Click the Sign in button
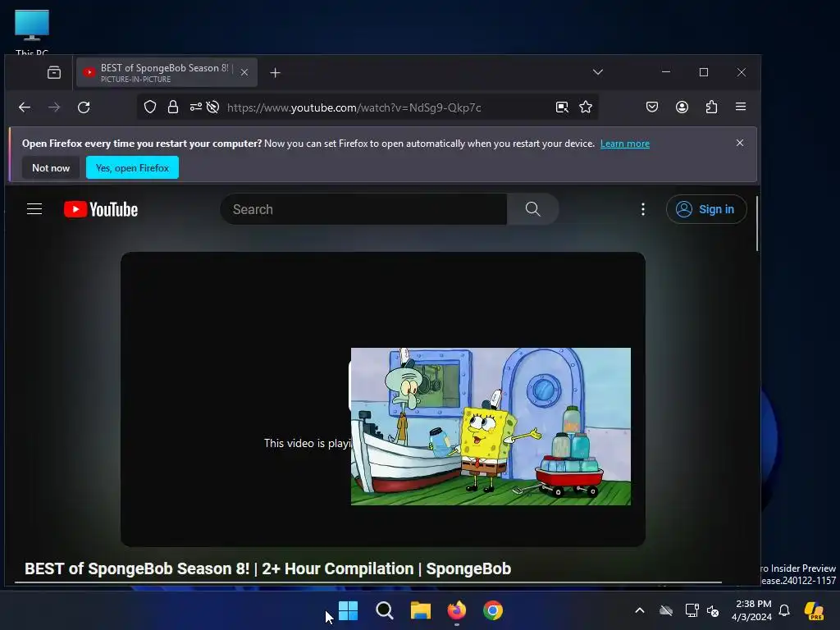This screenshot has width=840, height=630. (x=706, y=209)
